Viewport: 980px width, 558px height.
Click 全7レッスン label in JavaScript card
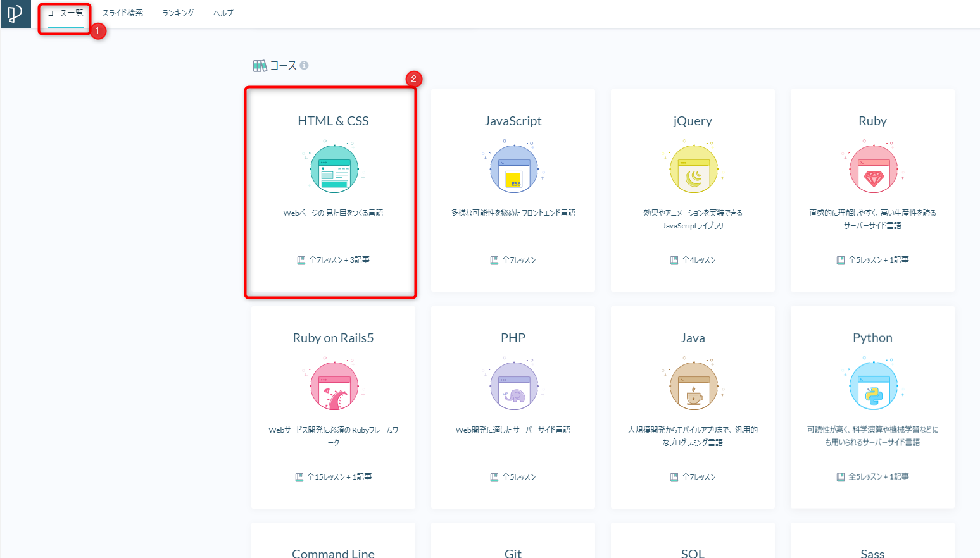(519, 260)
